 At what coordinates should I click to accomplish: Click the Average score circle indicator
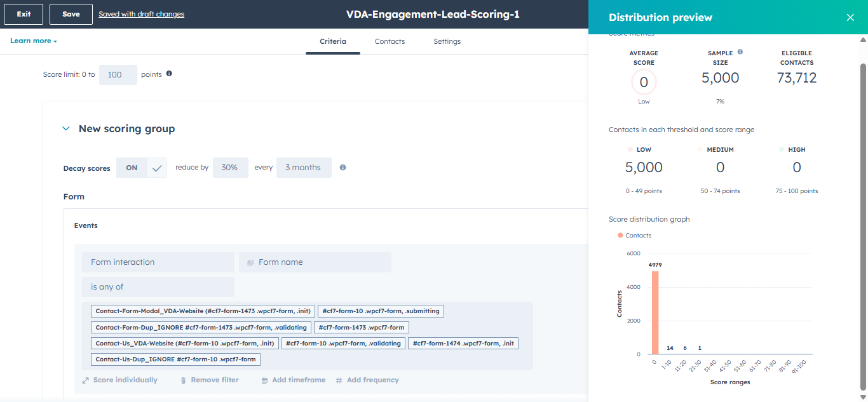tap(644, 83)
